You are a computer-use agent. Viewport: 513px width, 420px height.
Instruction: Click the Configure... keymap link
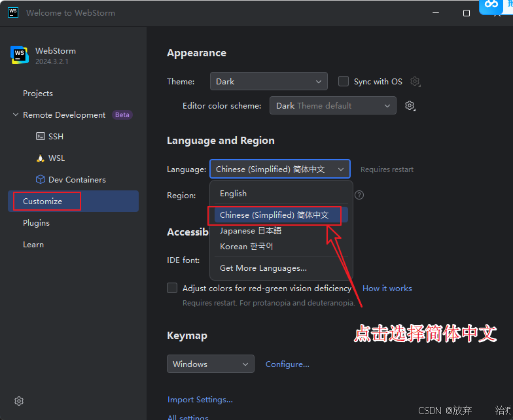(x=287, y=364)
